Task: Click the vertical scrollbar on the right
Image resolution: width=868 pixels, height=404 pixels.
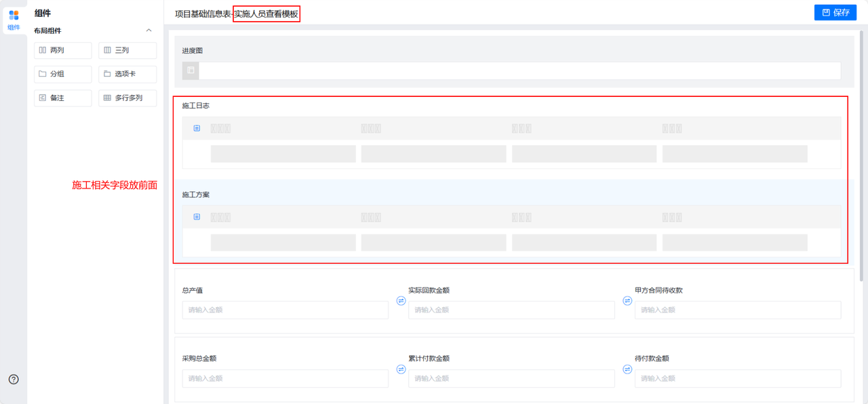Action: (x=863, y=156)
